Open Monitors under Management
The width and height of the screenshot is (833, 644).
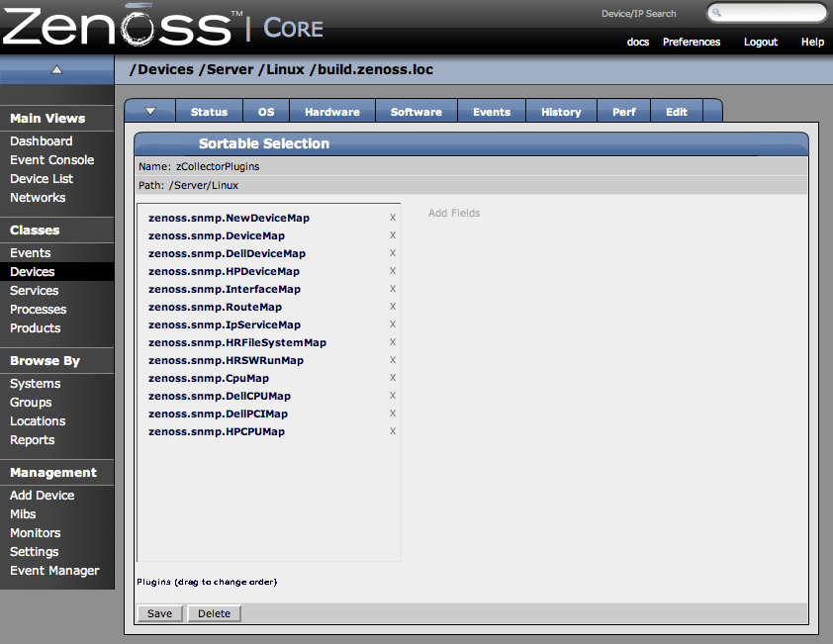[x=35, y=533]
